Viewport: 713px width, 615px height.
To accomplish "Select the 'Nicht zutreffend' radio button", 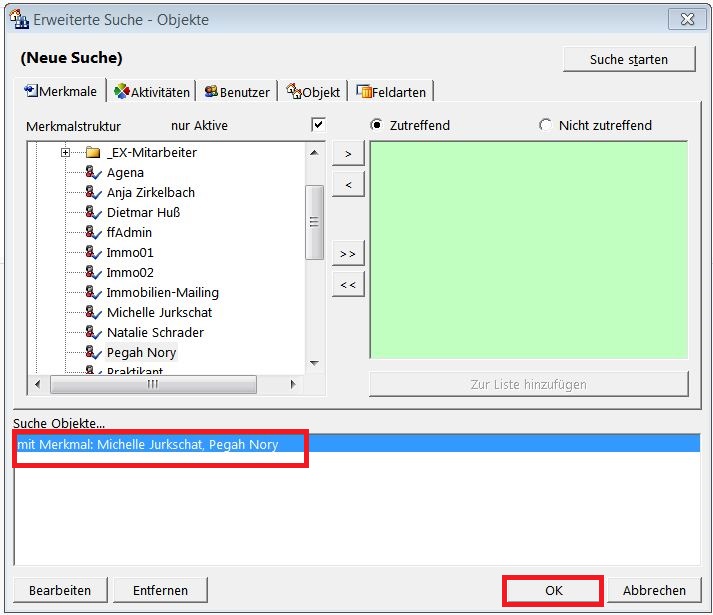I will tap(545, 125).
